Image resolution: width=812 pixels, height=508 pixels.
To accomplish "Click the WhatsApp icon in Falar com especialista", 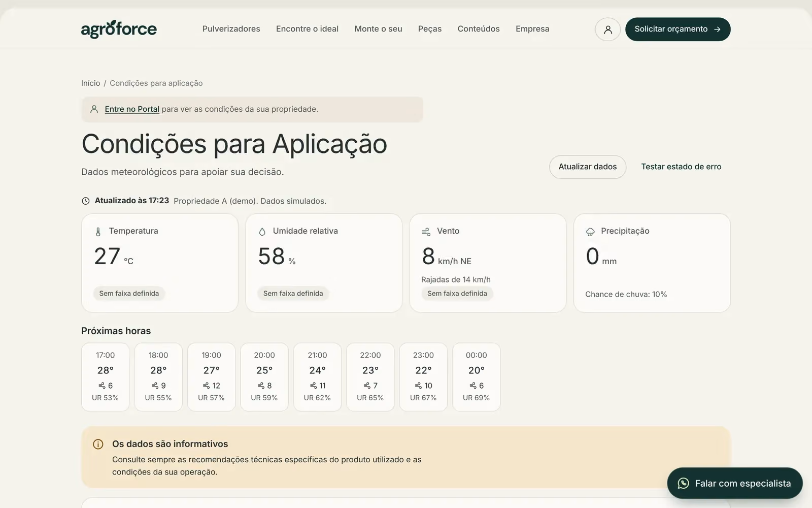I will point(684,483).
